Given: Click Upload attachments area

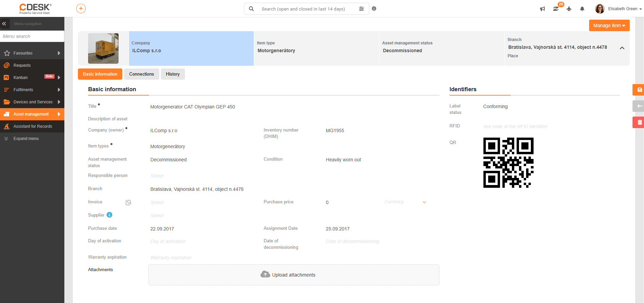Looking at the screenshot, I should coord(294,275).
